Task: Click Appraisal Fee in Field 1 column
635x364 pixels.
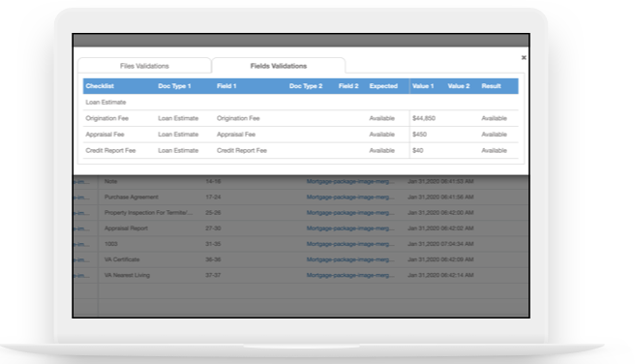Action: (x=236, y=134)
